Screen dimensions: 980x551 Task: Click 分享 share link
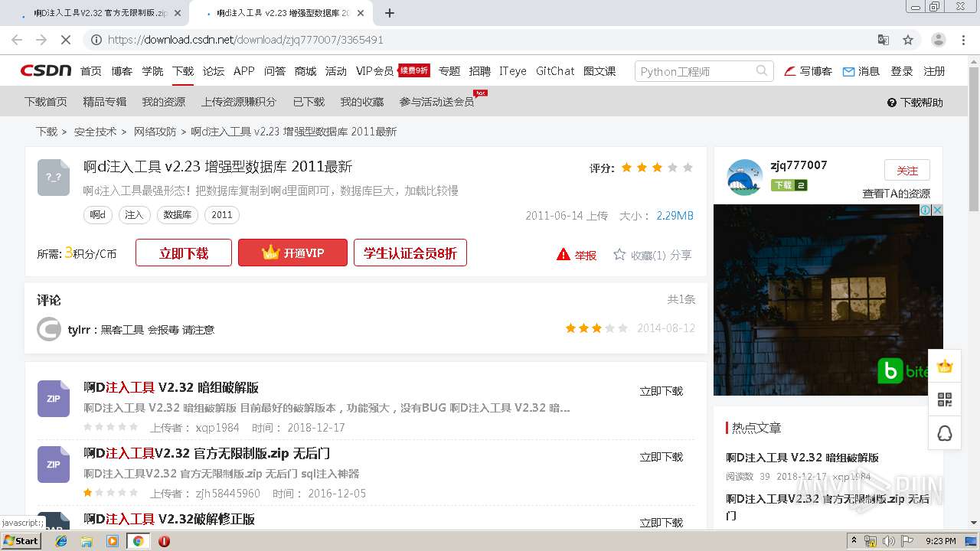pos(681,255)
